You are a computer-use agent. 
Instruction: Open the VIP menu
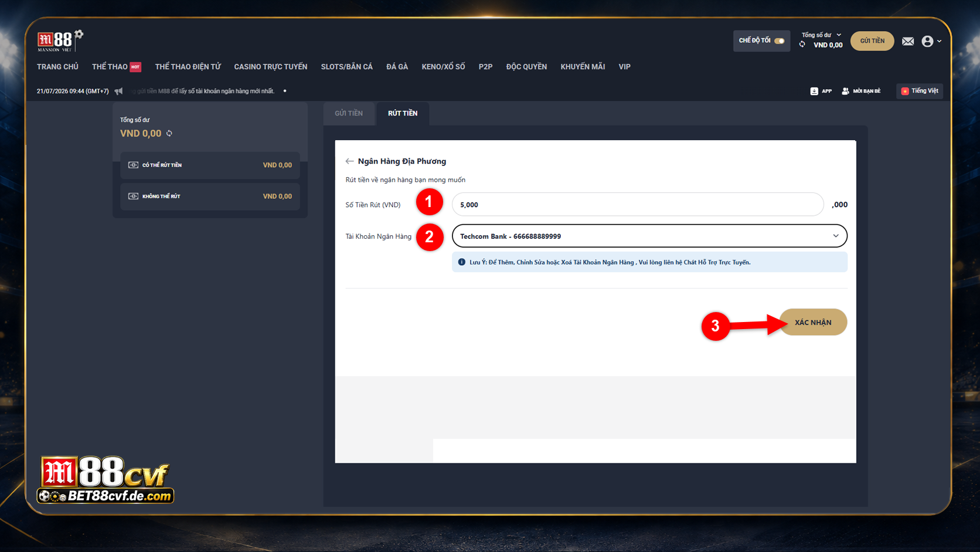[x=625, y=67]
